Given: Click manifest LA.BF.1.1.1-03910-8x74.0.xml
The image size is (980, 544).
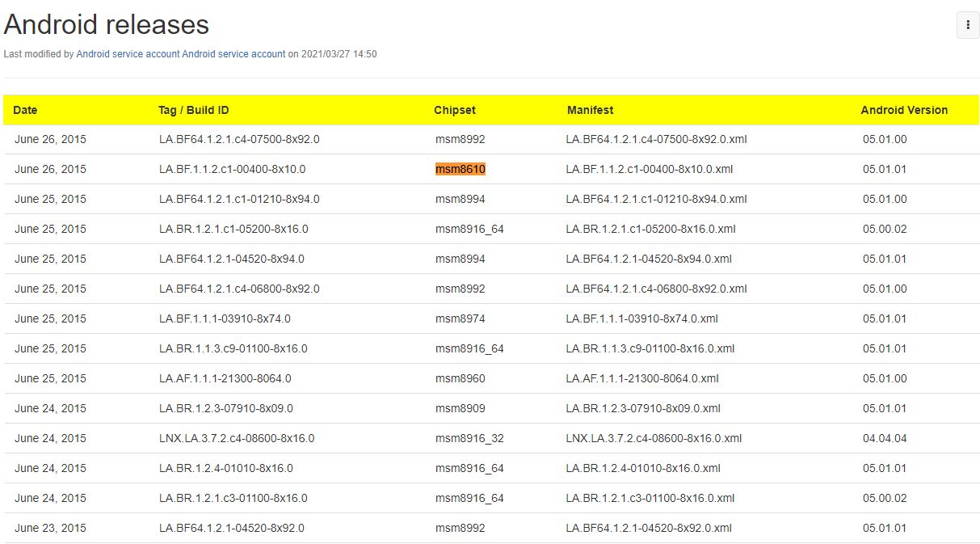Looking at the screenshot, I should (x=641, y=318).
